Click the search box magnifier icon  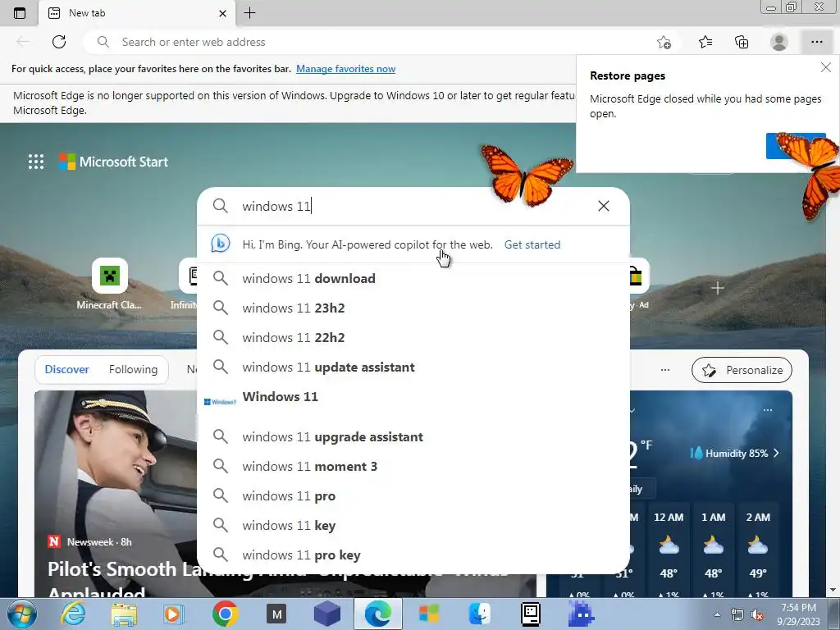(x=220, y=206)
